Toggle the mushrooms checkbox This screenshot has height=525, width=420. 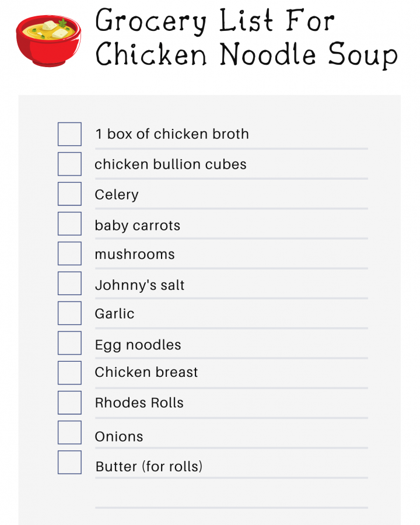69,253
